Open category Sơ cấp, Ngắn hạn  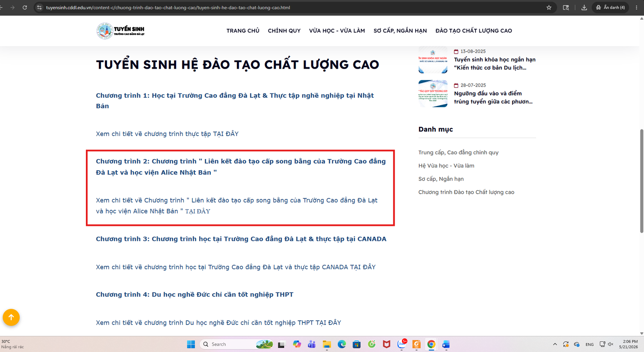pos(441,179)
